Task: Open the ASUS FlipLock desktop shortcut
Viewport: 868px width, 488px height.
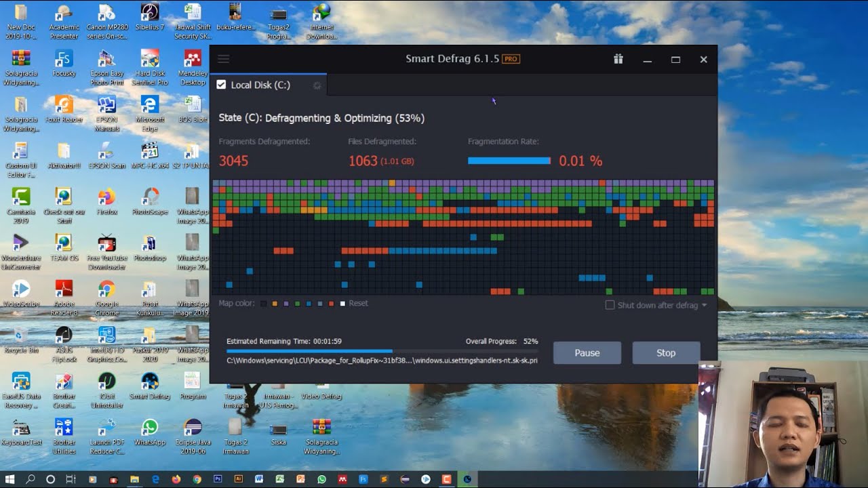Action: coord(64,344)
